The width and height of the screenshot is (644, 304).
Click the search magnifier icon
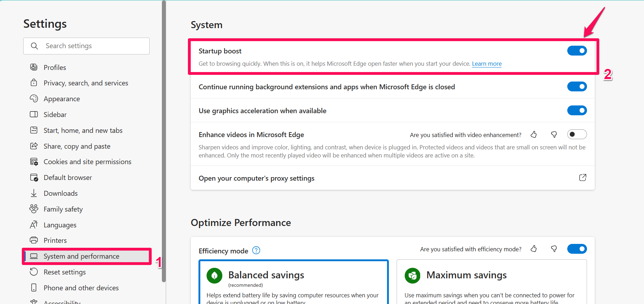point(34,46)
